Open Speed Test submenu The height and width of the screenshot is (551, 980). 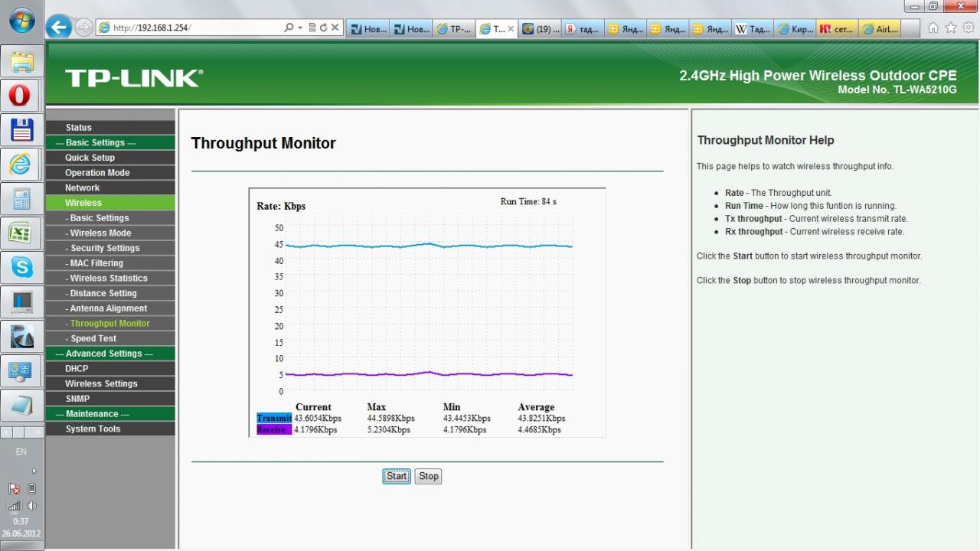pos(110,338)
